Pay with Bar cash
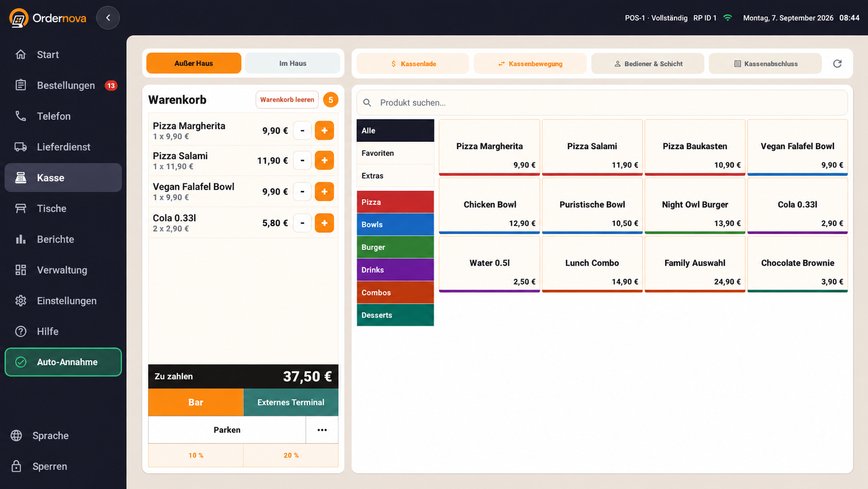868x489 pixels. click(x=196, y=402)
